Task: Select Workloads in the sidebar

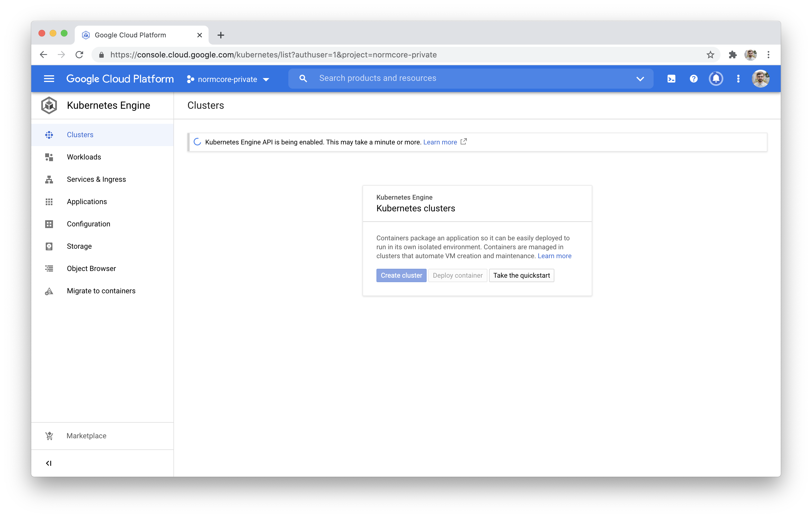Action: pyautogui.click(x=84, y=157)
